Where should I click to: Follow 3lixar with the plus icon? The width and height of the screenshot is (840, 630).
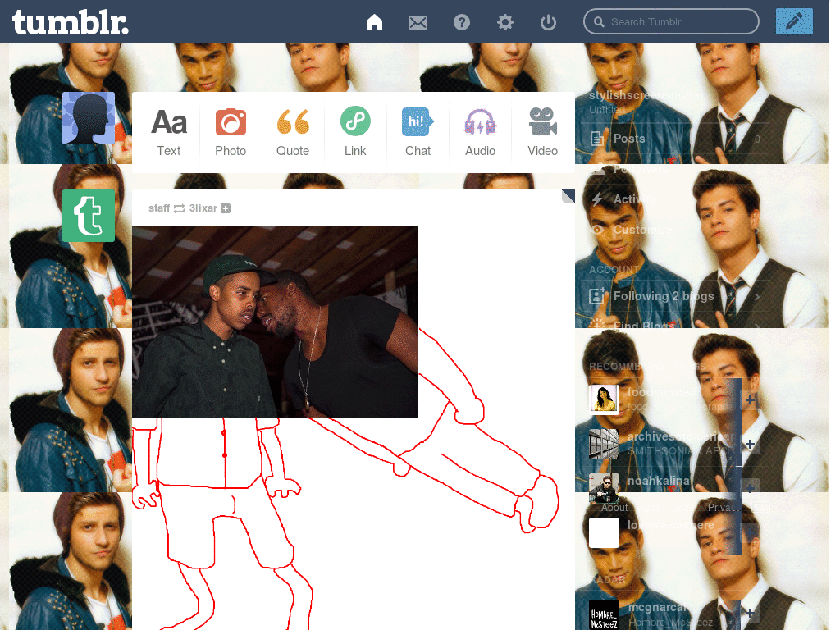click(226, 208)
